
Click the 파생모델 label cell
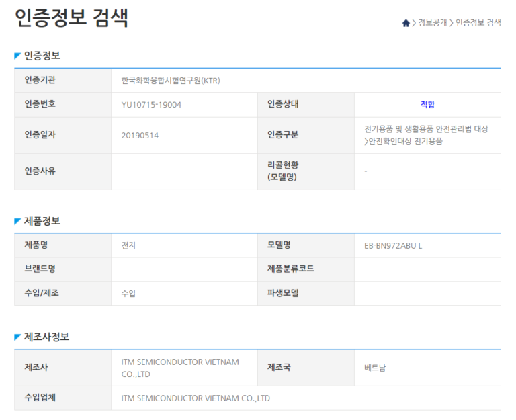point(306,293)
